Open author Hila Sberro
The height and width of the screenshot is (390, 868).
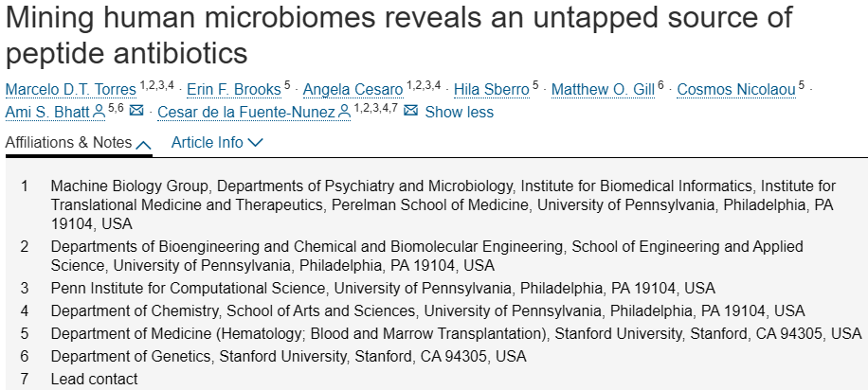[492, 89]
